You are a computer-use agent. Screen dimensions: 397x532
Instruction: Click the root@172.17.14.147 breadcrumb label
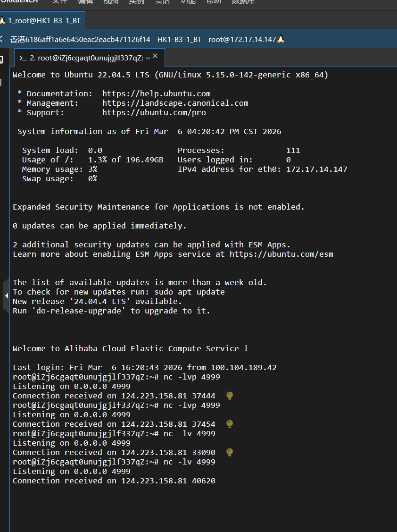242,39
